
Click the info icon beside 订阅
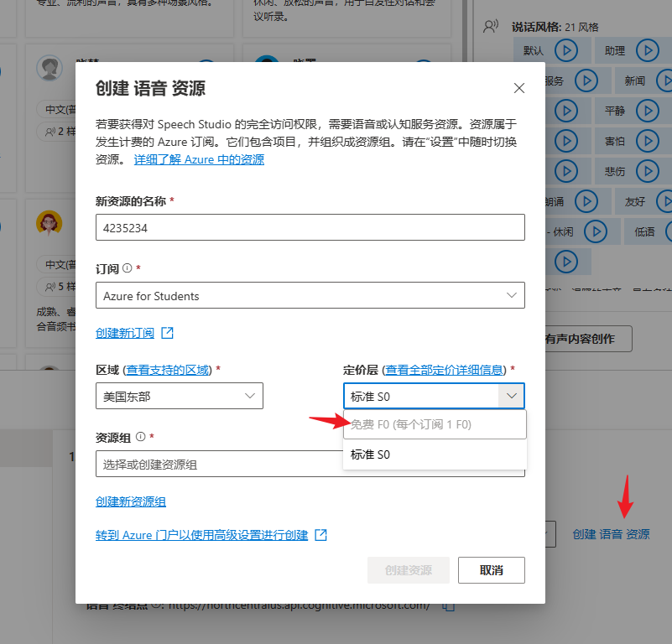pos(128,268)
